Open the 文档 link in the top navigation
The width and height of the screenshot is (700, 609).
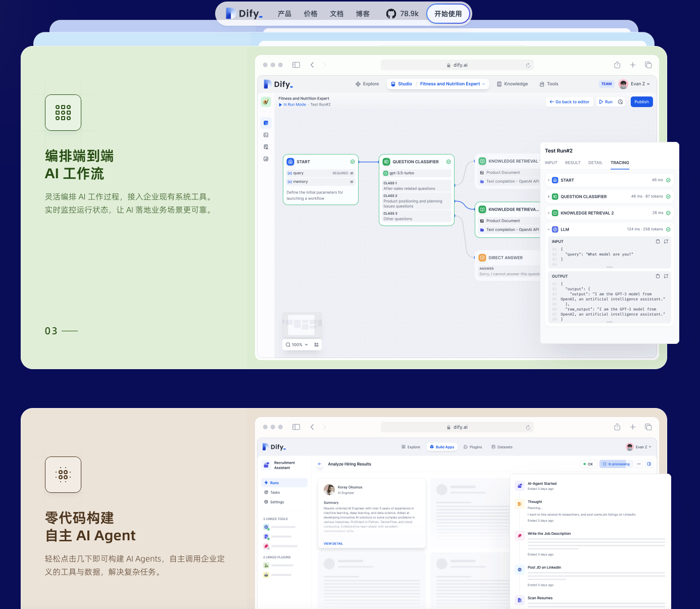coord(337,14)
